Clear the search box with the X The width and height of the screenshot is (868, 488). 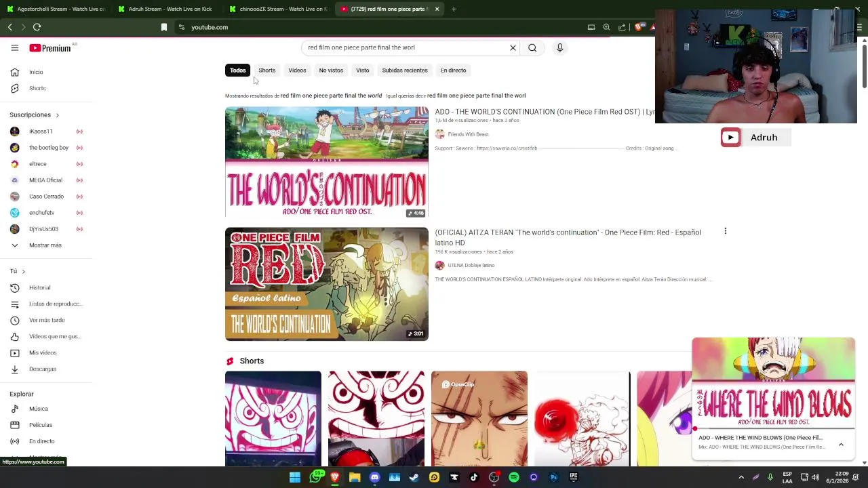513,47
